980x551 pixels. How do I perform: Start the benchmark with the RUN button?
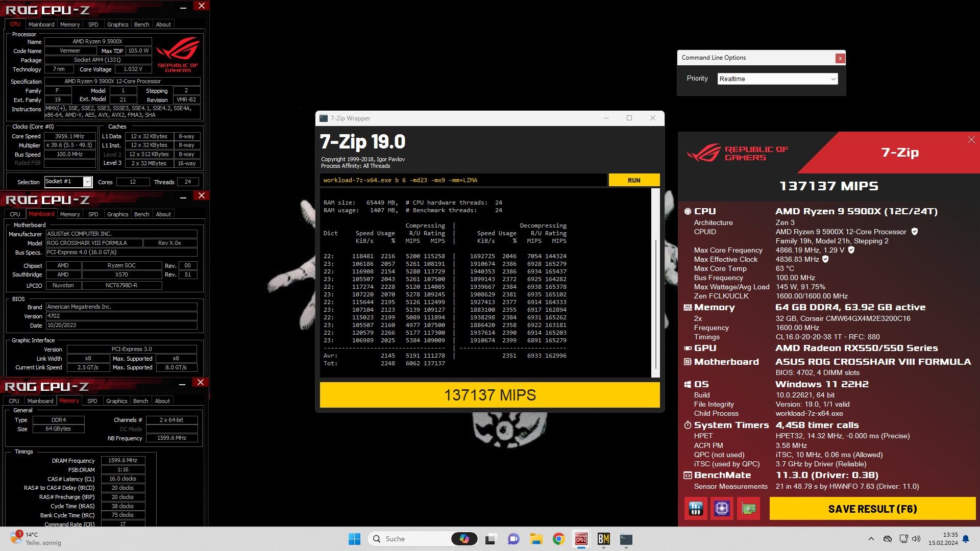coord(634,180)
